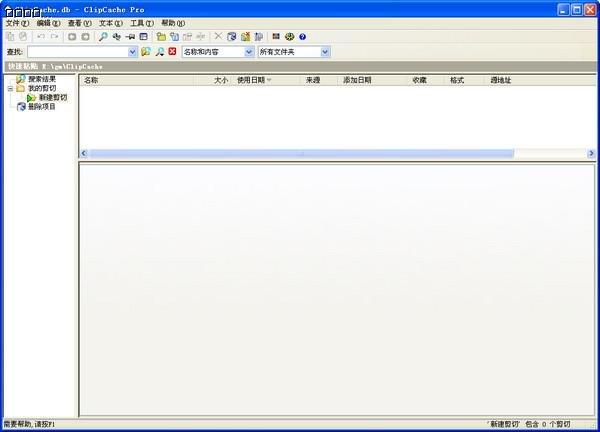Viewport: 600px width, 432px height.
Task: Click the blue help question mark icon
Action: (x=302, y=37)
